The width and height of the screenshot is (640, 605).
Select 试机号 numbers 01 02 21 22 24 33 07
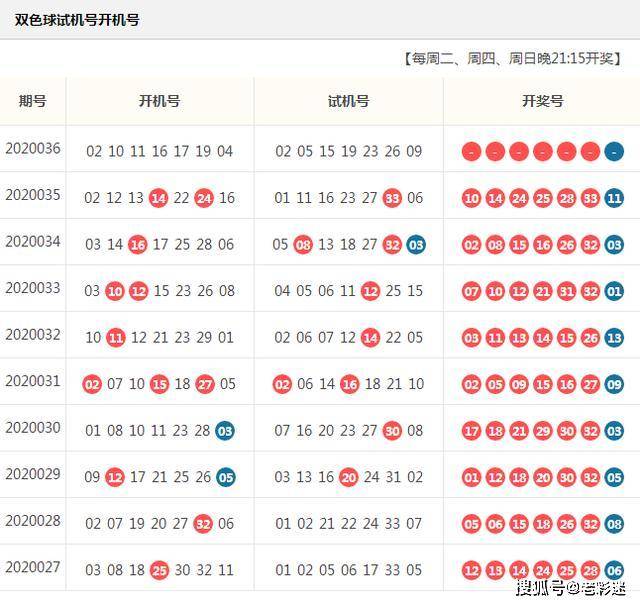click(349, 524)
